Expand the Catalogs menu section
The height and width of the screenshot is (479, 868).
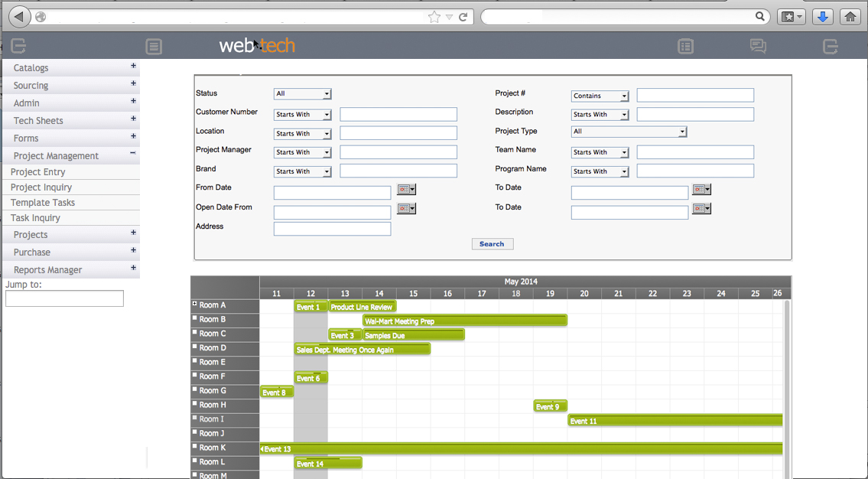(x=133, y=65)
